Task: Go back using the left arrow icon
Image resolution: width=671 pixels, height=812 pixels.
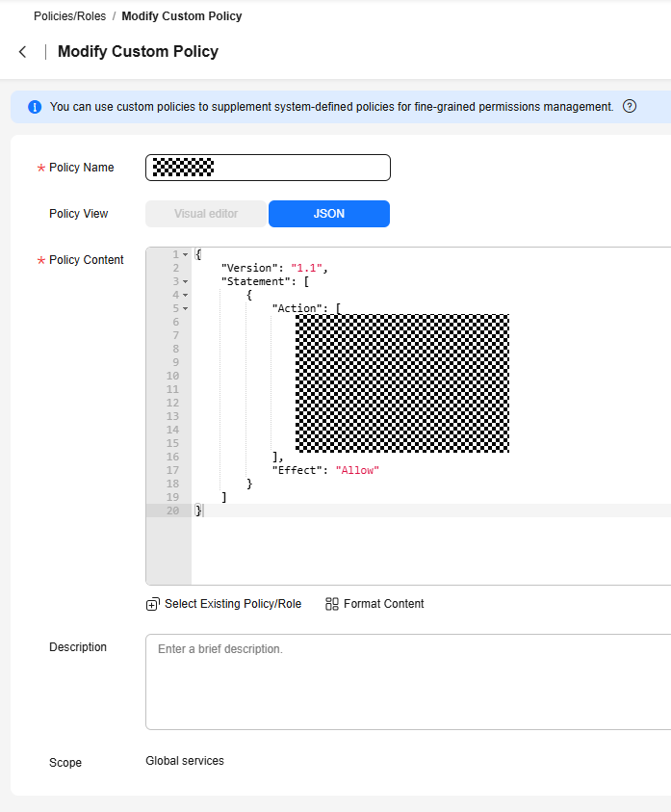Action: [x=23, y=52]
